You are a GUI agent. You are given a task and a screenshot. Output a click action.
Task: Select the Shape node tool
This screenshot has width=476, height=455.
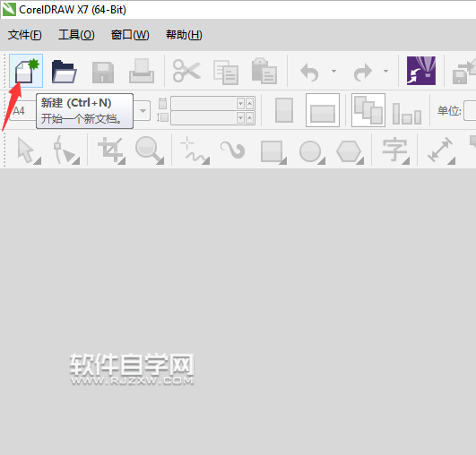(x=66, y=150)
